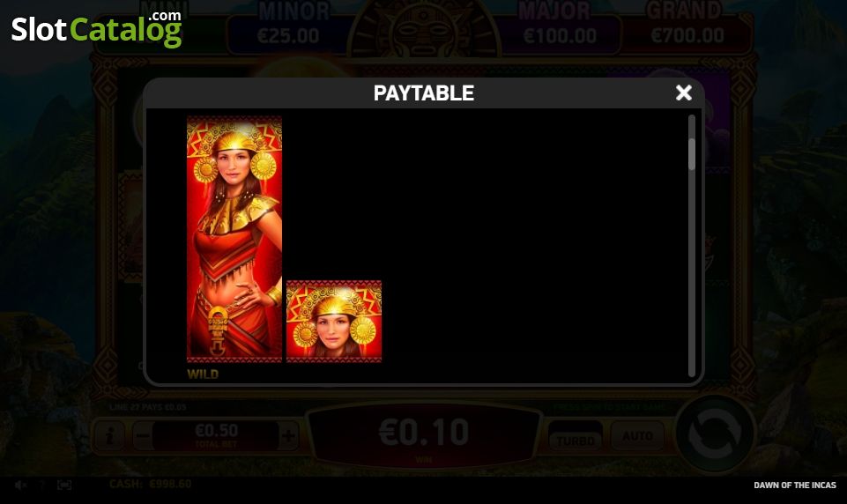Toggle Turbo spin mode

coord(576,436)
